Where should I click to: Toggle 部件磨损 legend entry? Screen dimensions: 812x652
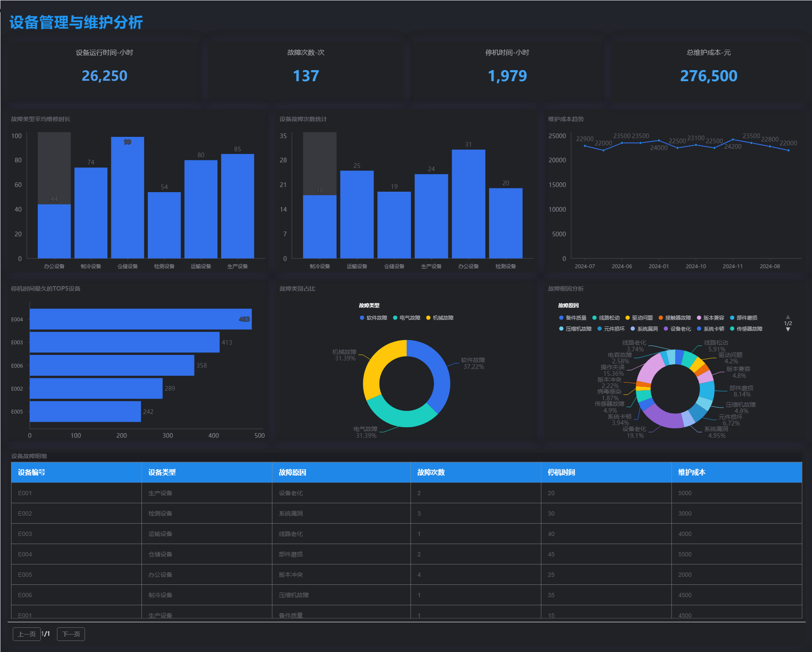tap(744, 318)
